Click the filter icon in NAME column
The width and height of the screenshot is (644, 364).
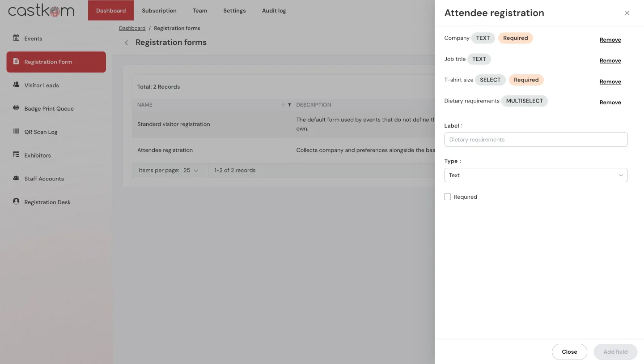coord(289,105)
